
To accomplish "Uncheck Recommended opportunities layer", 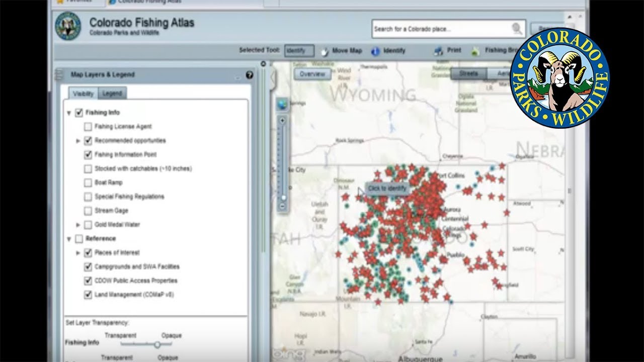I will [x=88, y=141].
